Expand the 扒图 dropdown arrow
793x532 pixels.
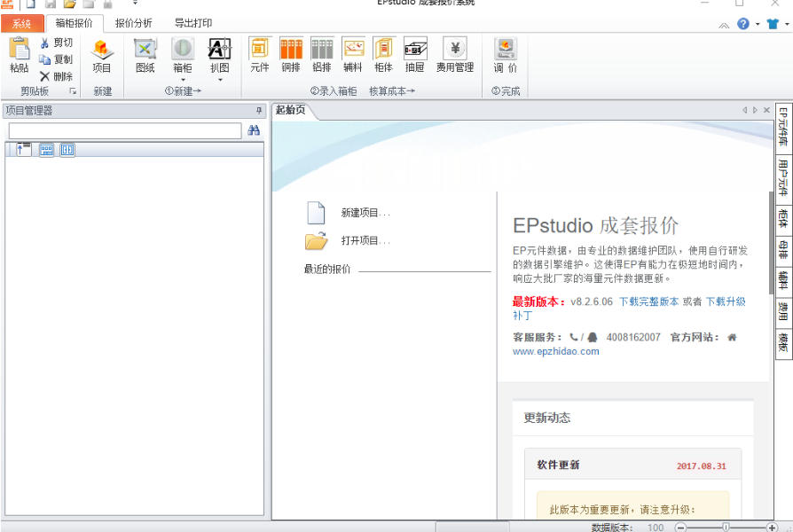(219, 80)
